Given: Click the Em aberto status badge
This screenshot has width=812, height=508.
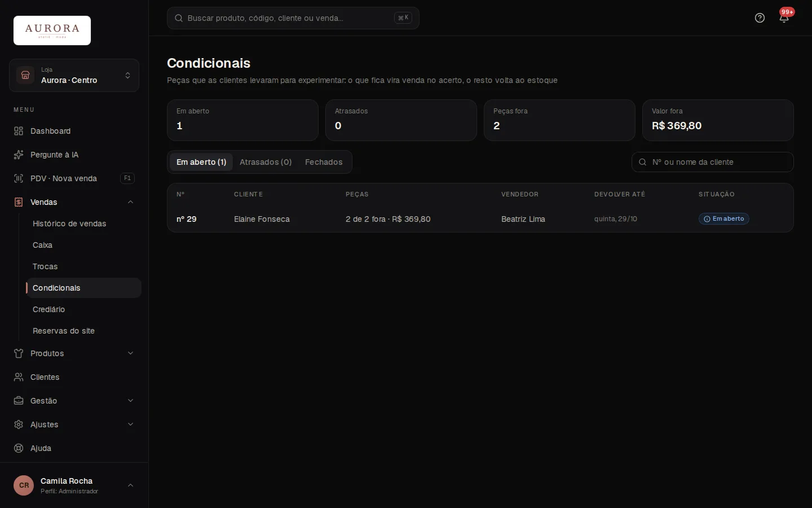Looking at the screenshot, I should coord(724,219).
